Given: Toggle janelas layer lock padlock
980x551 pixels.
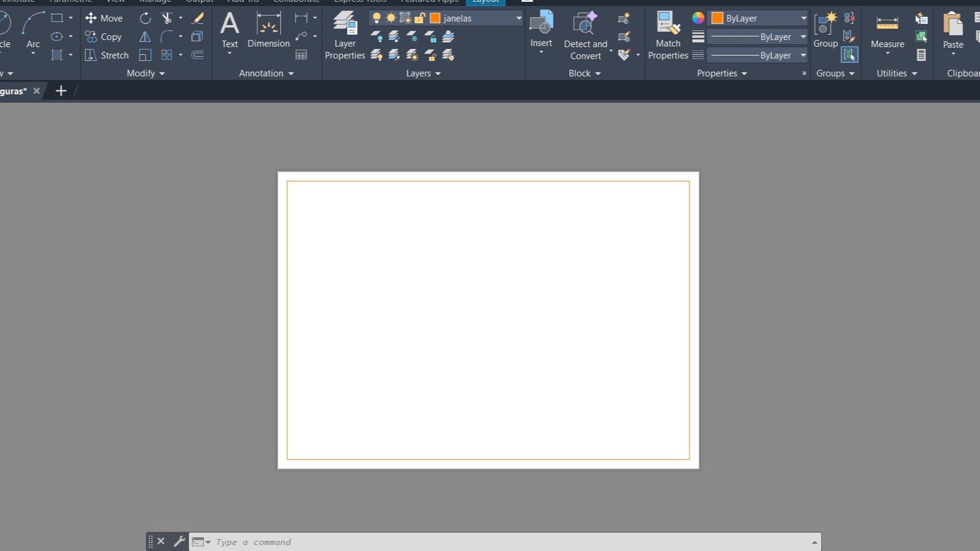Looking at the screenshot, I should (x=420, y=18).
